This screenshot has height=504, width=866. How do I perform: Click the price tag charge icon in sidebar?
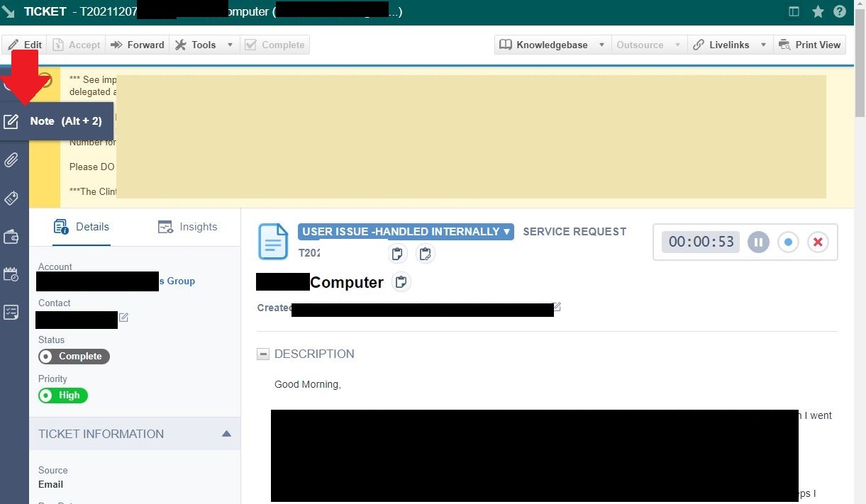(11, 198)
